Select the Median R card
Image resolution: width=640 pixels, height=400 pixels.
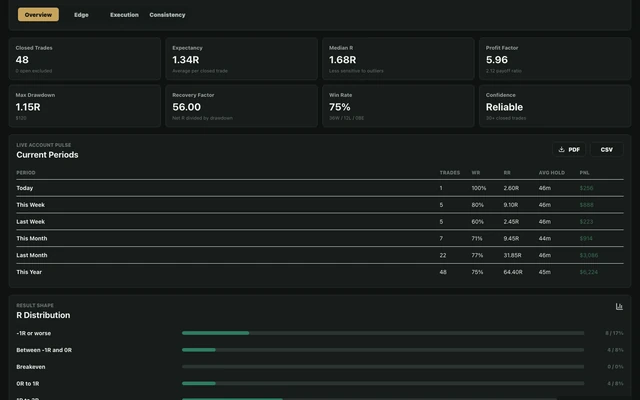tap(398, 59)
